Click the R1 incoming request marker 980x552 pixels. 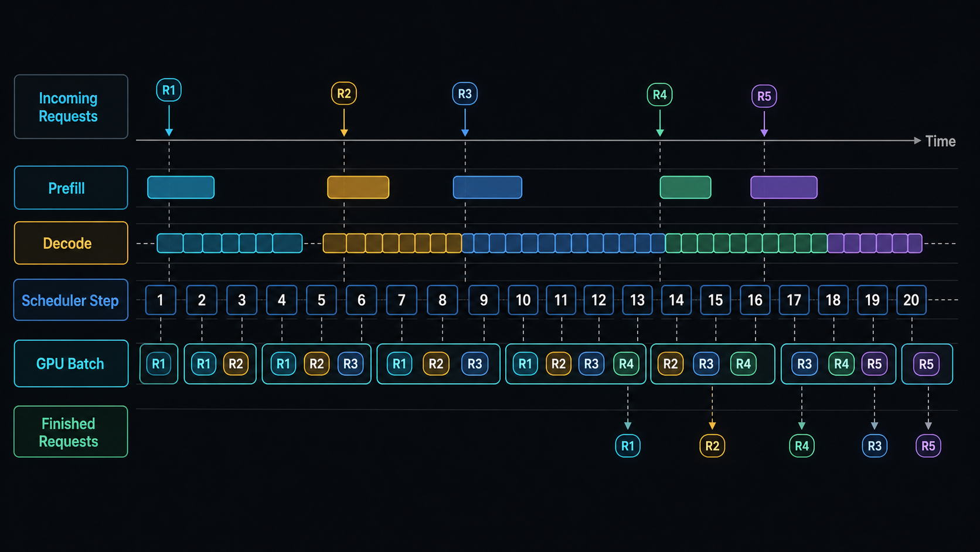[x=169, y=90]
